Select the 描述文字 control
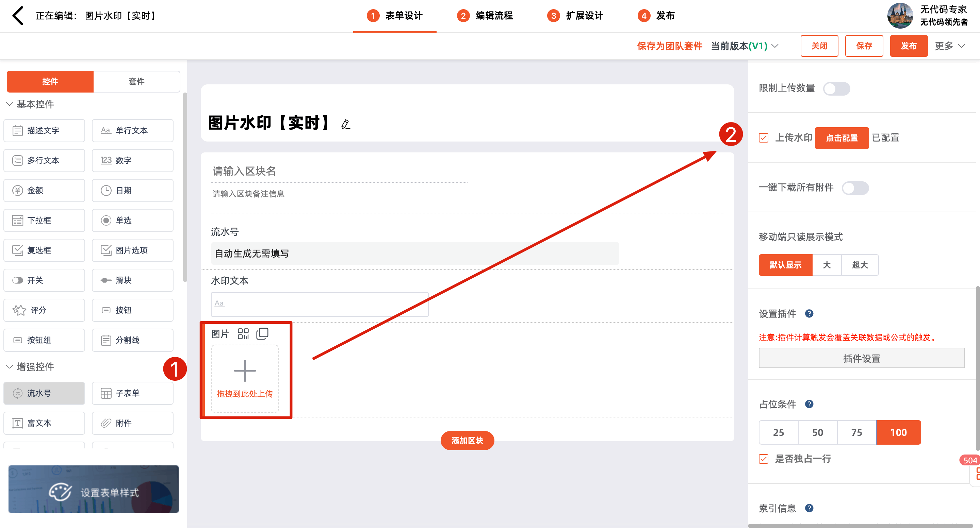The height and width of the screenshot is (528, 980). (x=44, y=131)
